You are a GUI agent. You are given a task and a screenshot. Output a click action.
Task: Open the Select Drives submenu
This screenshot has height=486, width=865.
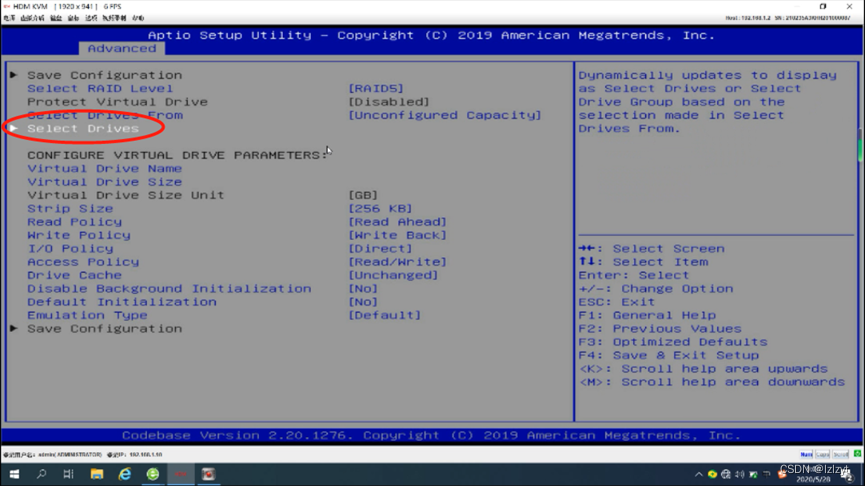point(83,129)
